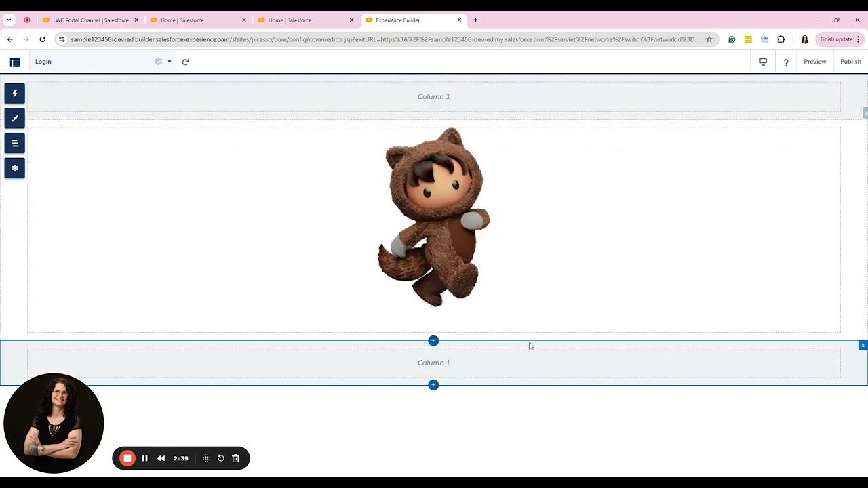Open the green browser extension icon
868x488 pixels.
(732, 39)
